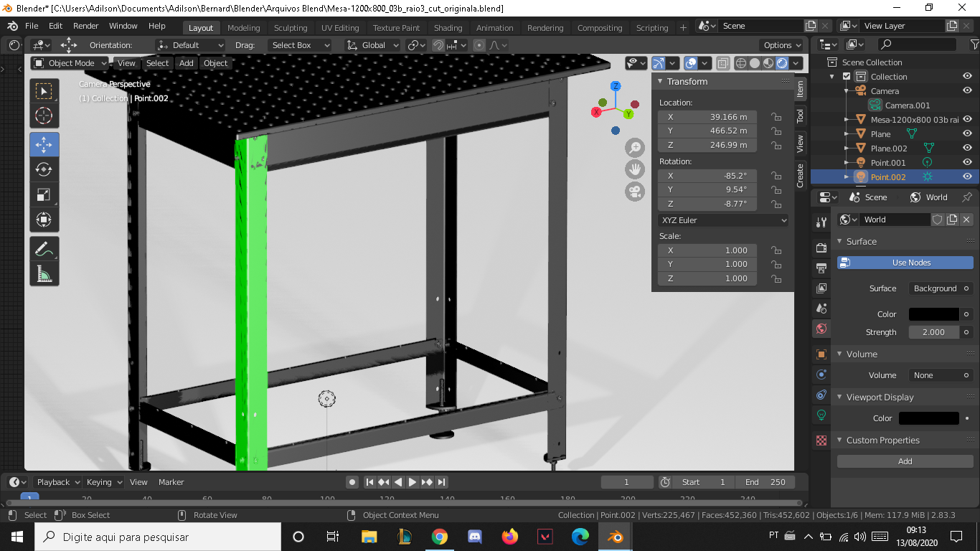Click the zoom viewport magnifier icon
The width and height of the screenshot is (980, 551).
(634, 149)
